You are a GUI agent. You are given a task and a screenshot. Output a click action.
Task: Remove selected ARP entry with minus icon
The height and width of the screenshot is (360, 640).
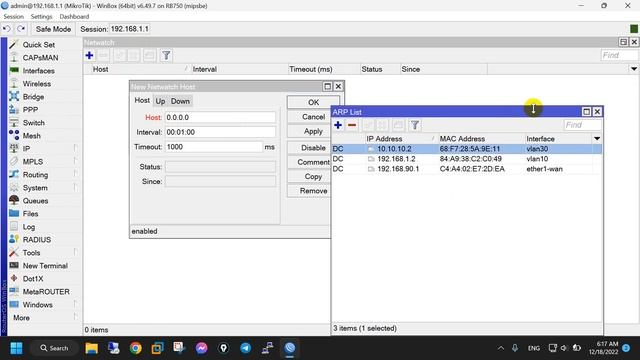click(352, 125)
